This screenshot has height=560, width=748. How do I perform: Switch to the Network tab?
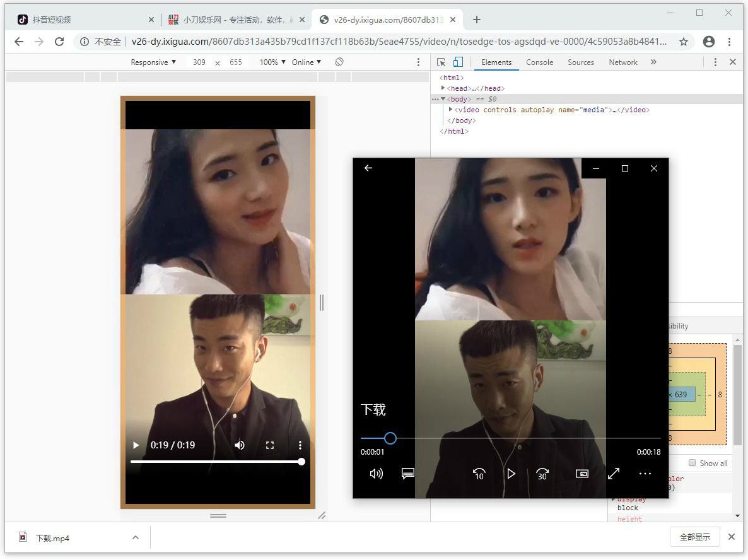[622, 62]
